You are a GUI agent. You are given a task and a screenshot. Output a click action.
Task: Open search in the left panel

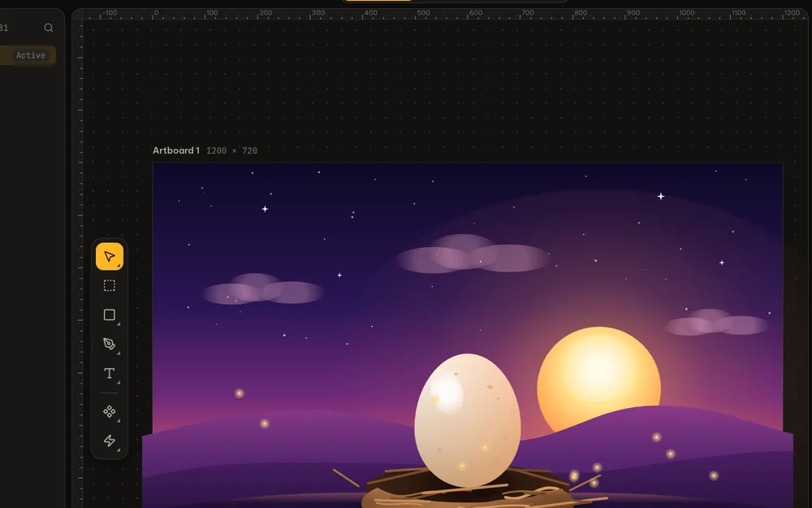coord(49,28)
